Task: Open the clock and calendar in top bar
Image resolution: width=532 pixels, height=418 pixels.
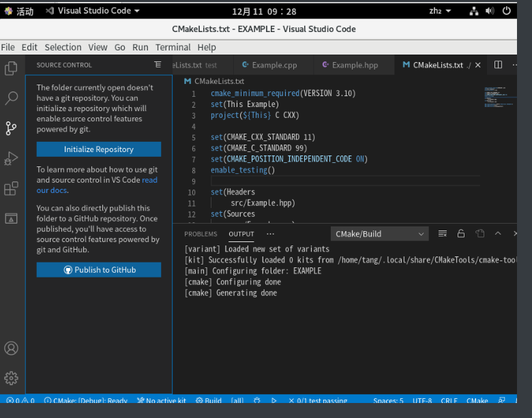Action: 264,12
